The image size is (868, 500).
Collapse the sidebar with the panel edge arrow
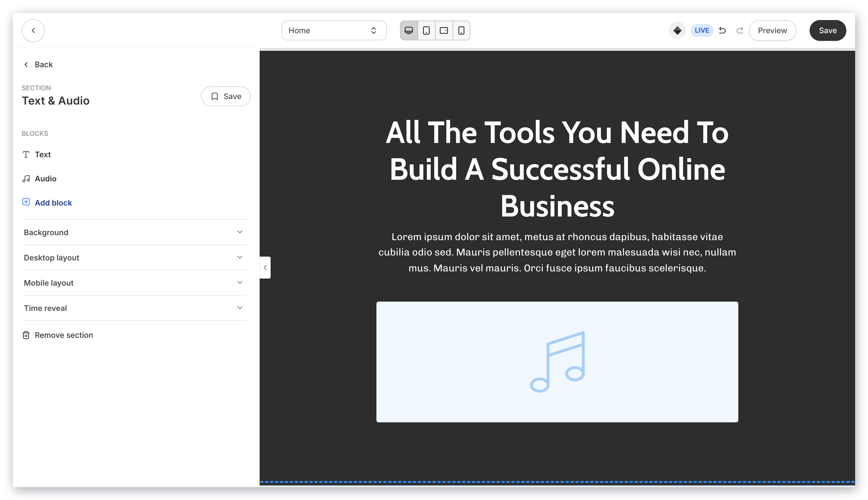pos(265,268)
